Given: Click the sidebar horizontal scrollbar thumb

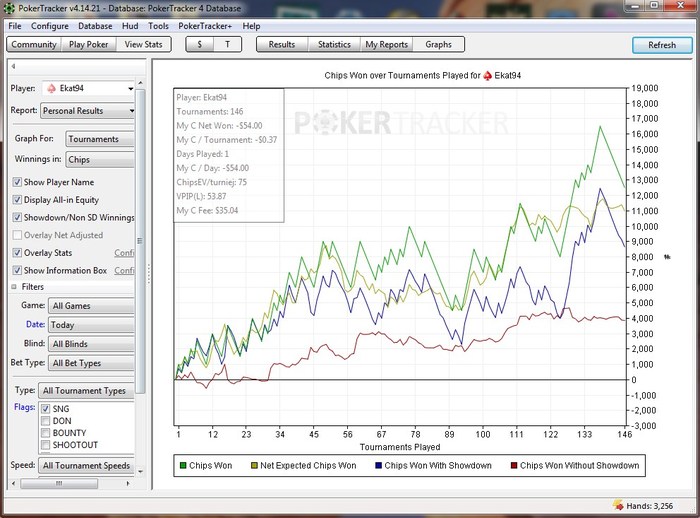Looking at the screenshot, I should coord(59,483).
